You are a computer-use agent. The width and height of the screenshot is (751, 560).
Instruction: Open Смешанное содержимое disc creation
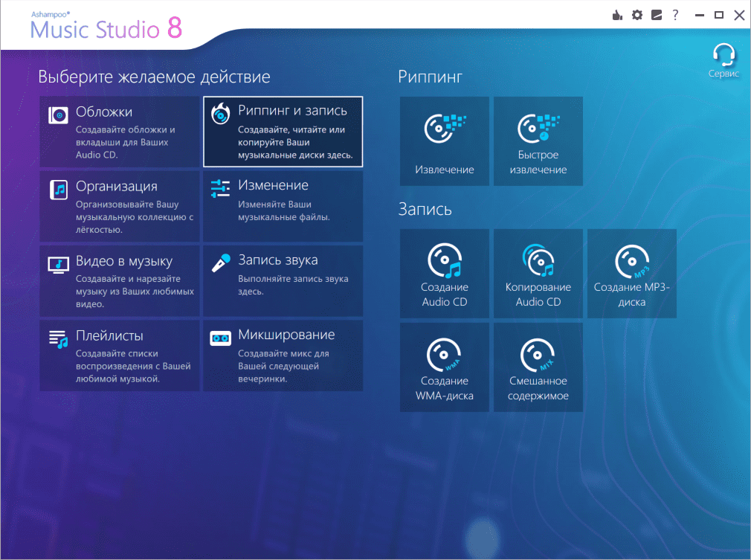tap(538, 367)
